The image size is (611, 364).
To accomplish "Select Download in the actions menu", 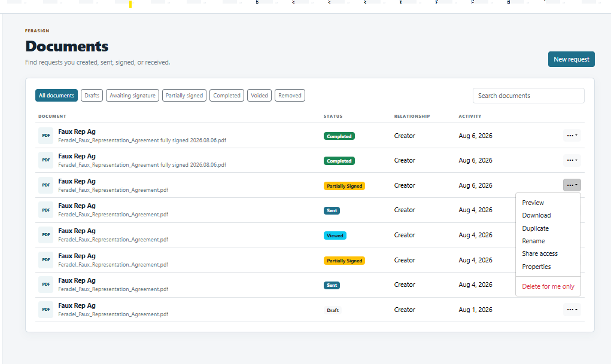I will [x=536, y=215].
